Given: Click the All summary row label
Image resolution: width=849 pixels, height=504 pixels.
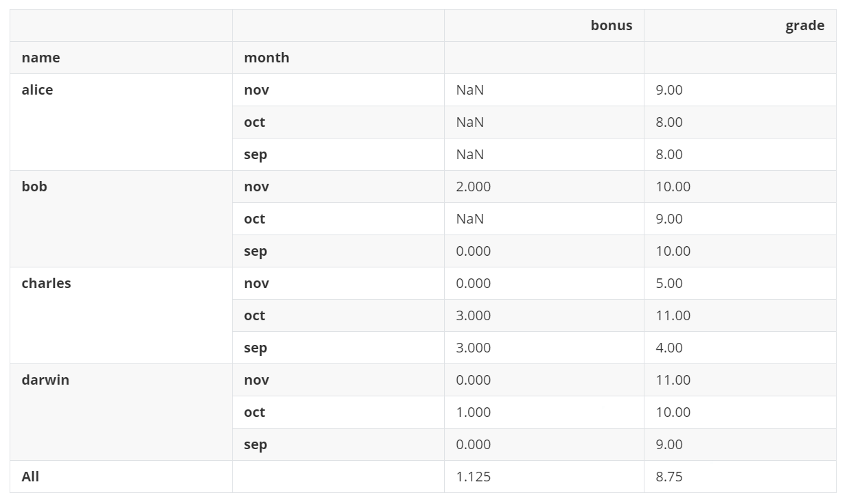Looking at the screenshot, I should click(30, 477).
